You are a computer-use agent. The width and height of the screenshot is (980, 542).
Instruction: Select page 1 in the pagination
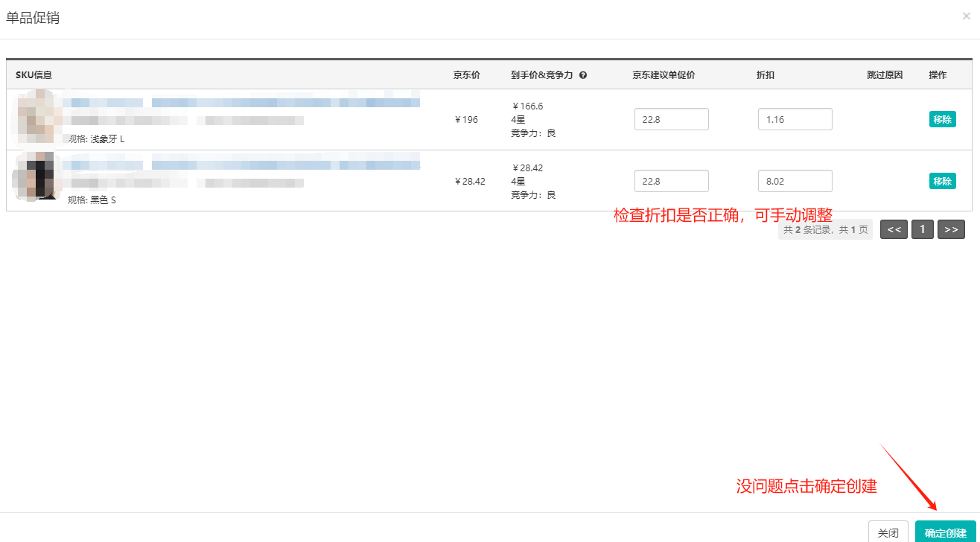[922, 229]
